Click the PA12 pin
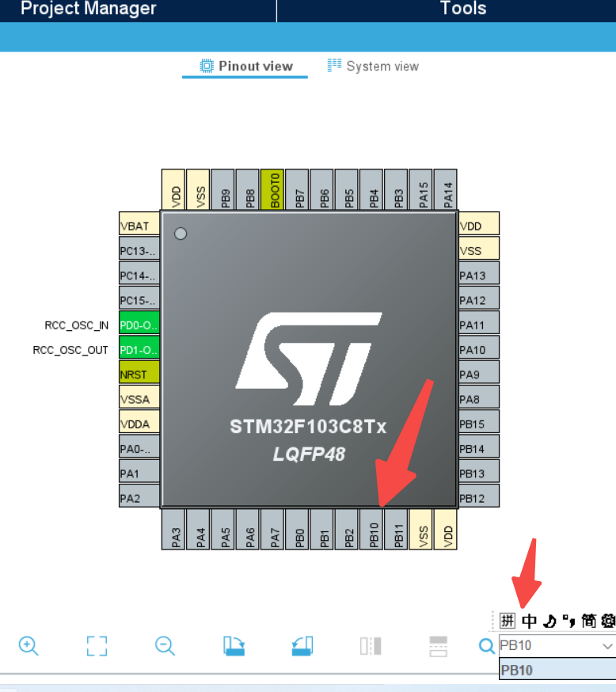Screen dimensions: 616x692 (479, 298)
